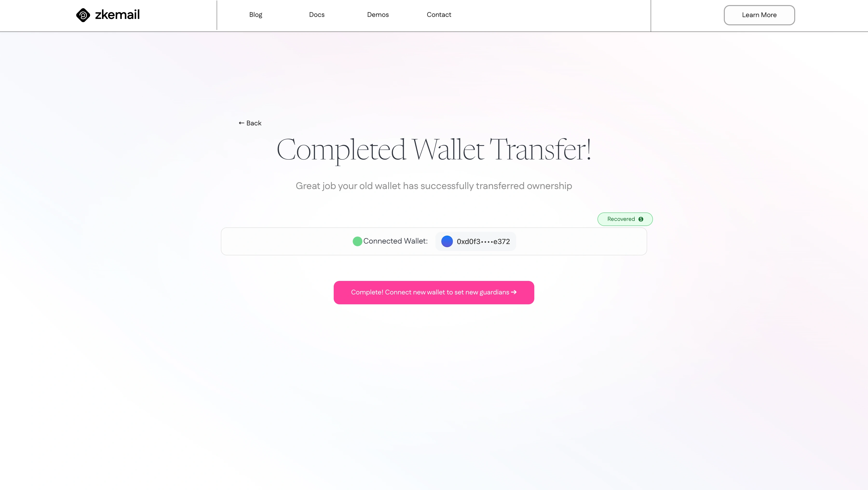
Task: Select the Docs navigation tab
Action: pos(317,14)
